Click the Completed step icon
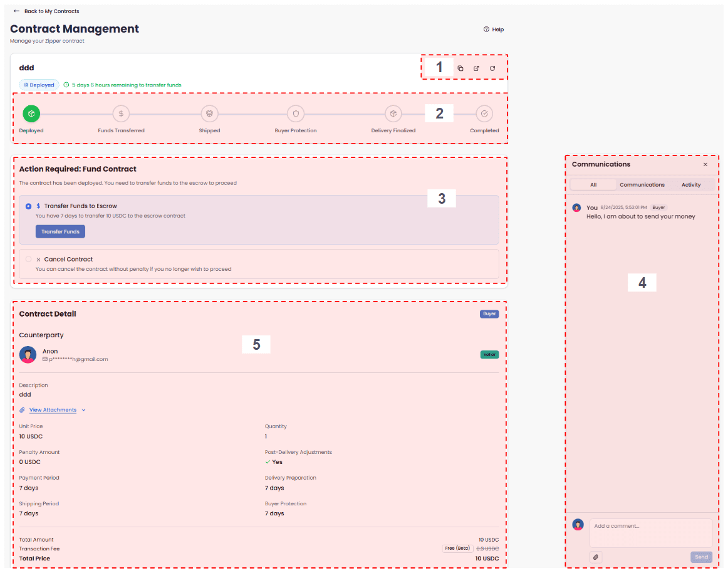The image size is (728, 573). point(484,113)
